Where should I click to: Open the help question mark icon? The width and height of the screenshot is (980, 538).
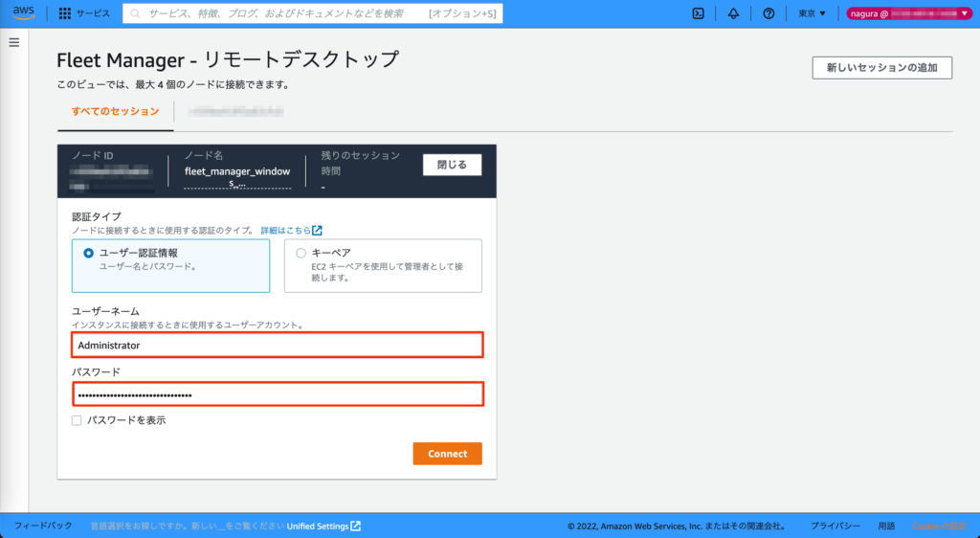(768, 13)
